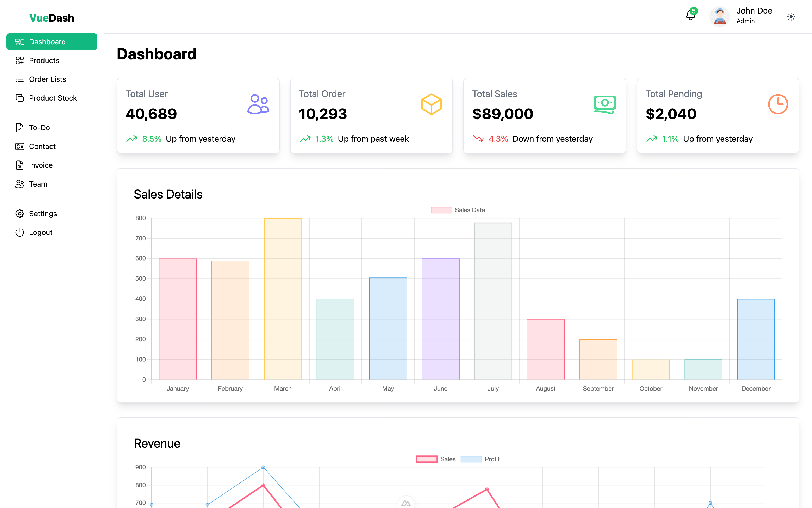This screenshot has height=508, width=812.
Task: Click the October bar in Sales Details
Action: tap(651, 369)
